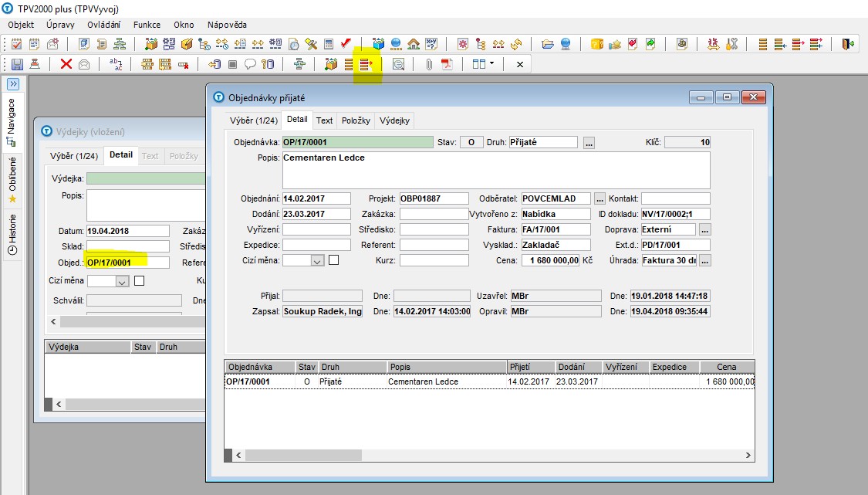Tick the checkbox beside Cizí měna in Objednávky
This screenshot has height=495, width=868.
(x=334, y=260)
